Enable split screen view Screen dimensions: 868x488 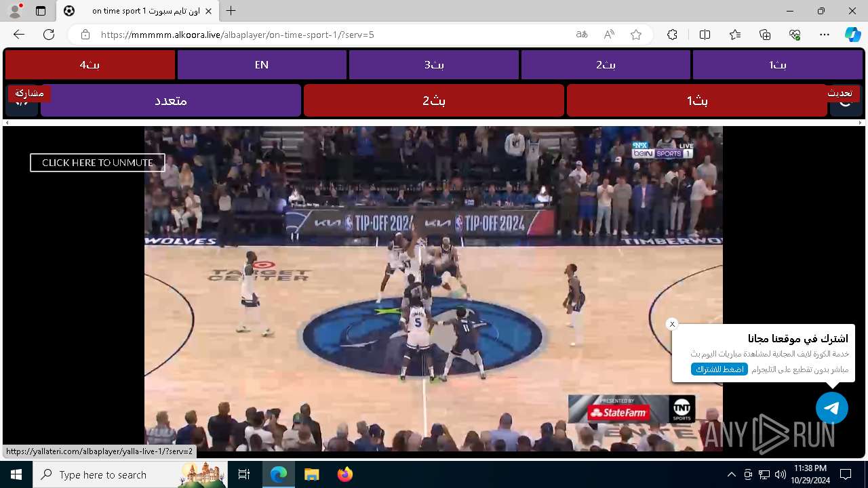(705, 35)
